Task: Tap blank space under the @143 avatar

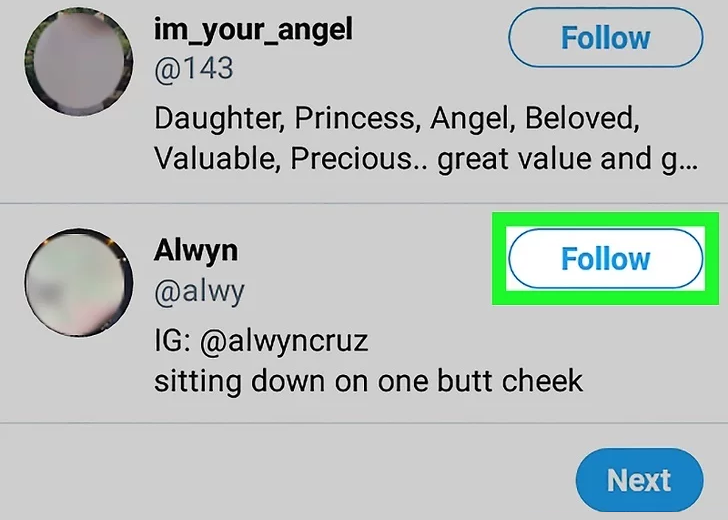Action: click(78, 158)
